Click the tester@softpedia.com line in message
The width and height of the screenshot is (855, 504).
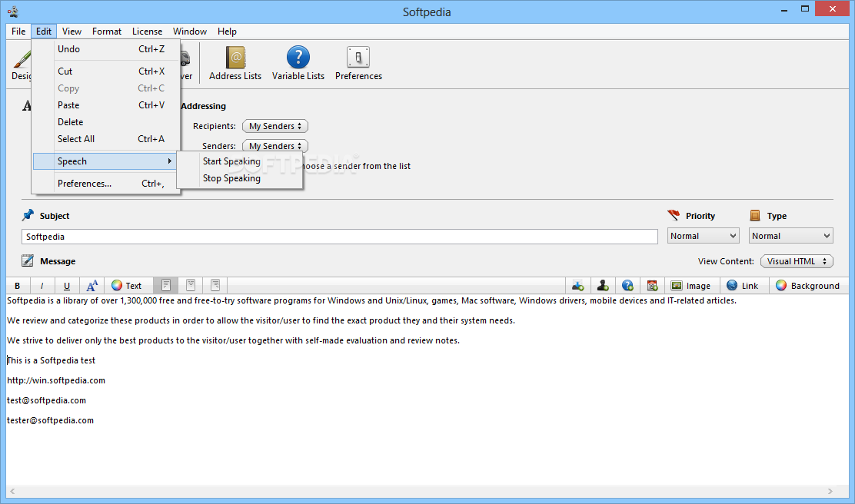[x=50, y=420]
